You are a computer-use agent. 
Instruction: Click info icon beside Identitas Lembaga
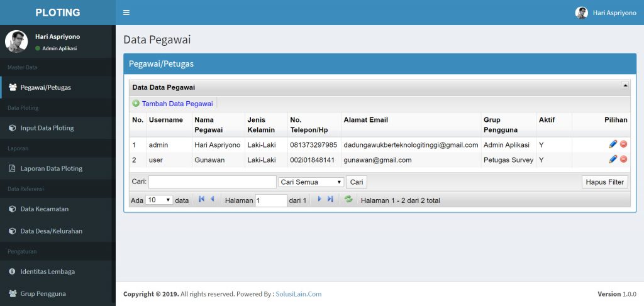click(x=13, y=271)
